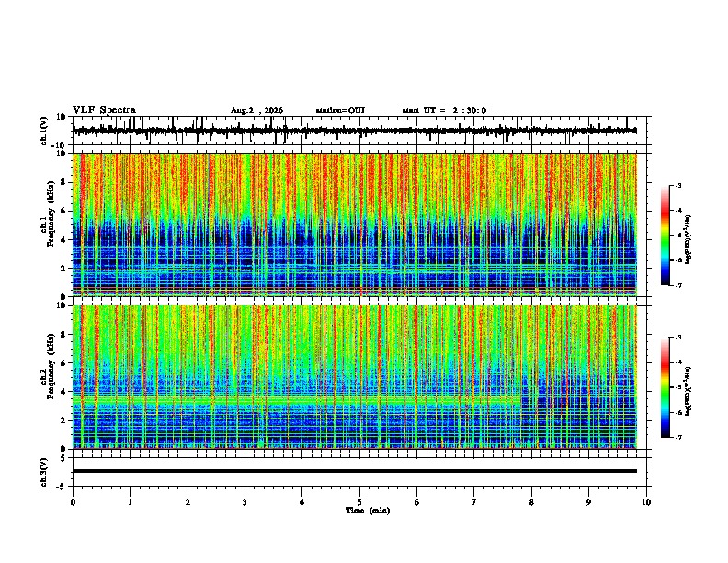
Task: Click the ch.2 colorbar "-7" bottom tick
Action: click(x=678, y=437)
